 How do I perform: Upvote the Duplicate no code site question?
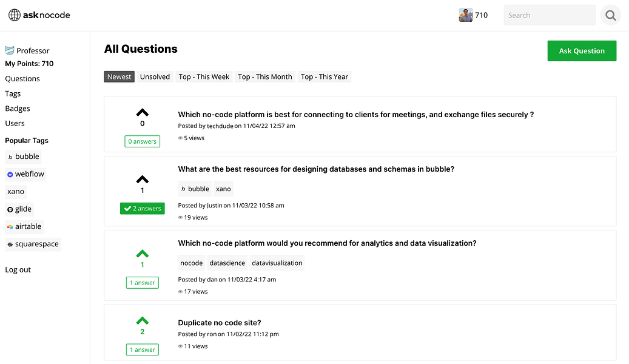point(143,321)
